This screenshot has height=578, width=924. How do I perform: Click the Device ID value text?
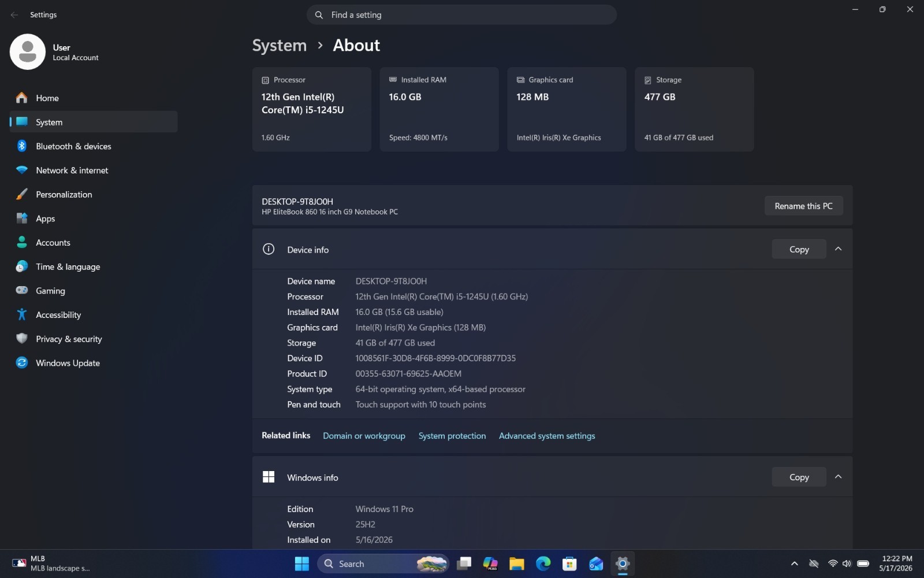[435, 358]
